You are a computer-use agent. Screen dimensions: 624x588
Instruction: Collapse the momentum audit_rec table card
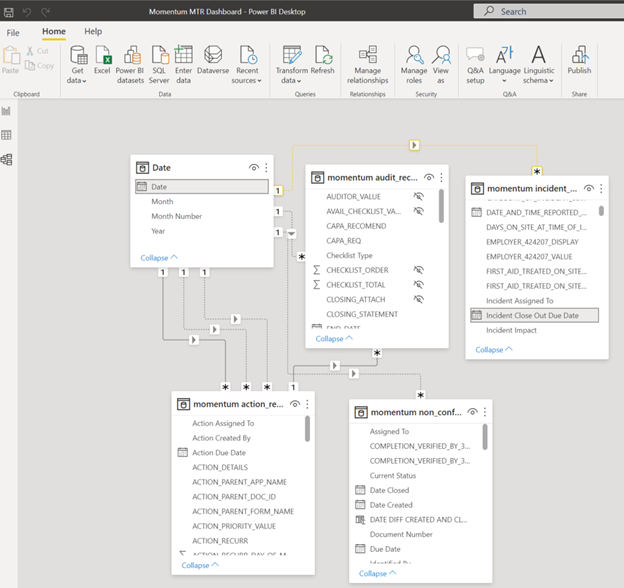pos(334,339)
